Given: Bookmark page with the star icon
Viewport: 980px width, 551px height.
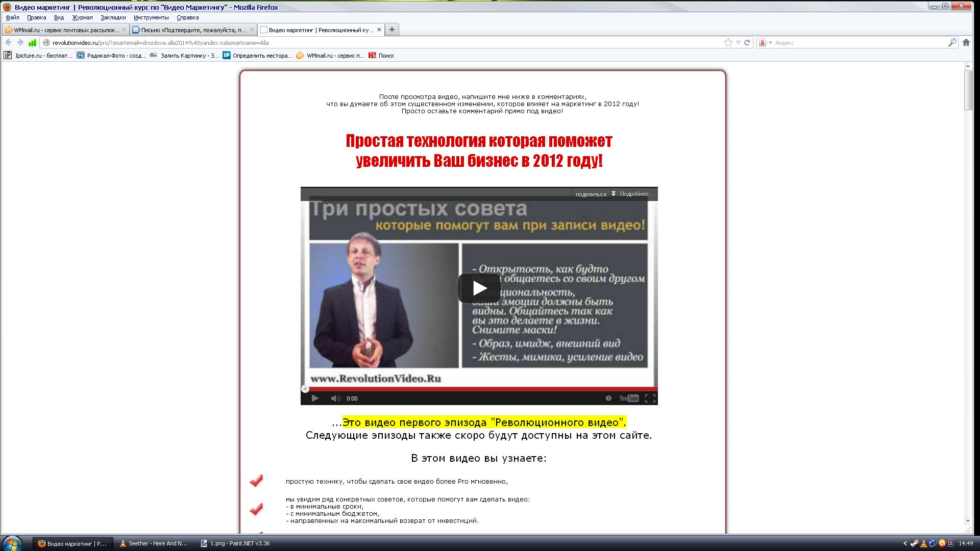Looking at the screenshot, I should pyautogui.click(x=728, y=43).
